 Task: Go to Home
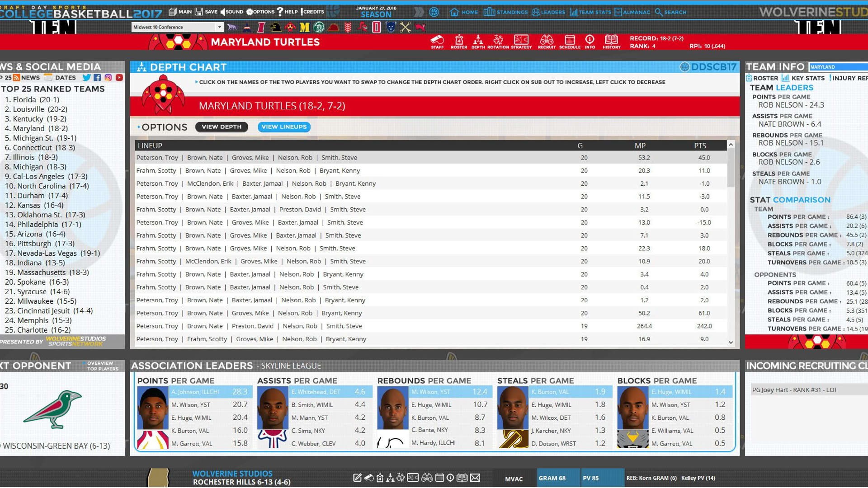(464, 12)
